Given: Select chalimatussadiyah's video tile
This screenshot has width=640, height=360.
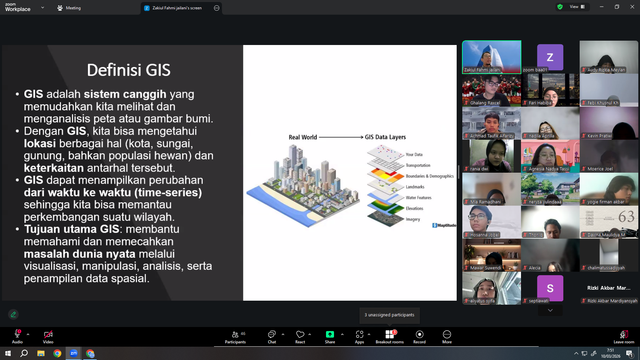Looking at the screenshot, I should pos(609,255).
